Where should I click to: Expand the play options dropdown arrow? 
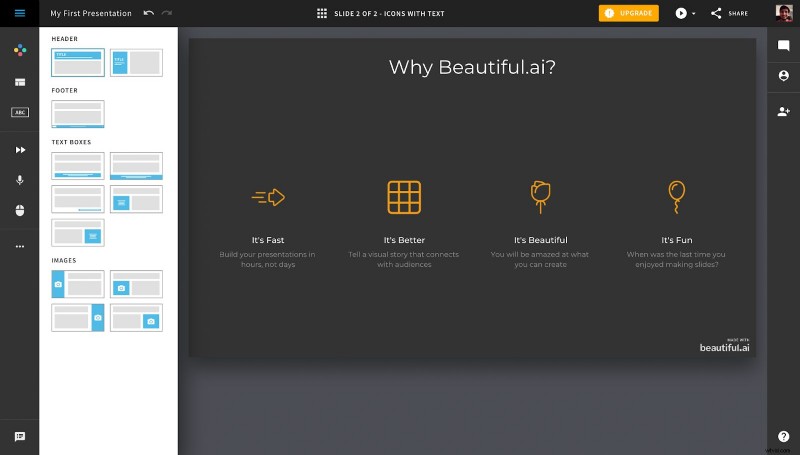click(693, 14)
